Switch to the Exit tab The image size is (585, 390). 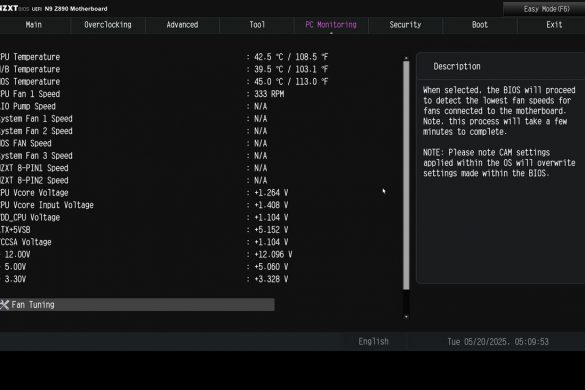click(554, 25)
